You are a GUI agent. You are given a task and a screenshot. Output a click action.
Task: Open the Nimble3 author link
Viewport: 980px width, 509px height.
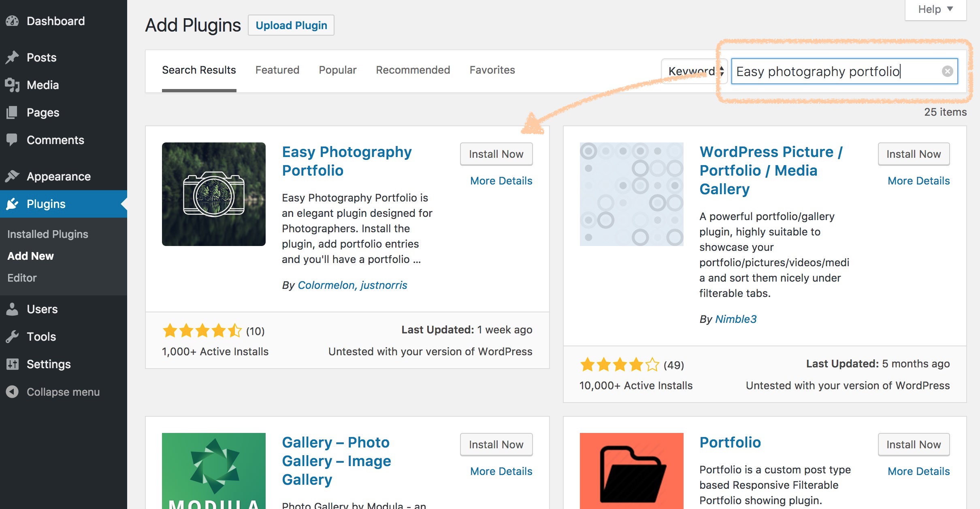tap(736, 319)
